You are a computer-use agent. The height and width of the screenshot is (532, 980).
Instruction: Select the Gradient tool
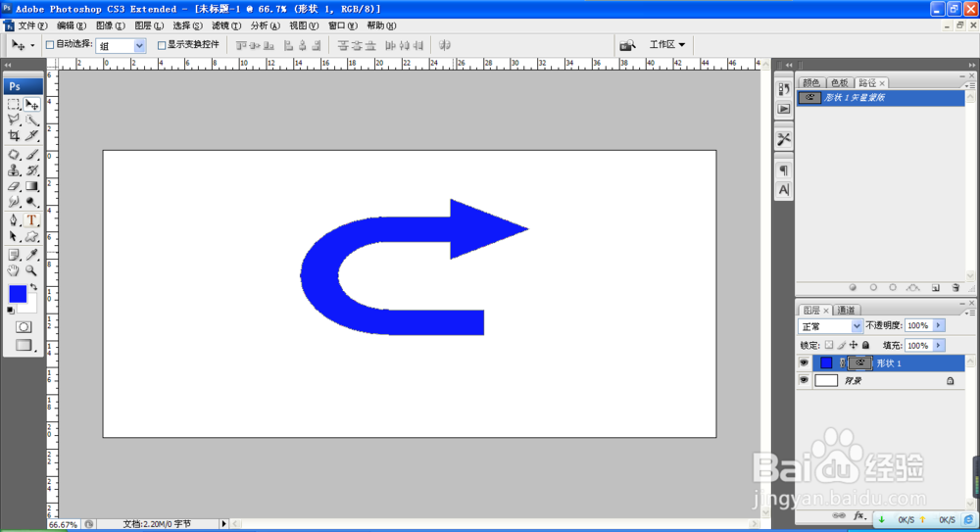[x=32, y=186]
